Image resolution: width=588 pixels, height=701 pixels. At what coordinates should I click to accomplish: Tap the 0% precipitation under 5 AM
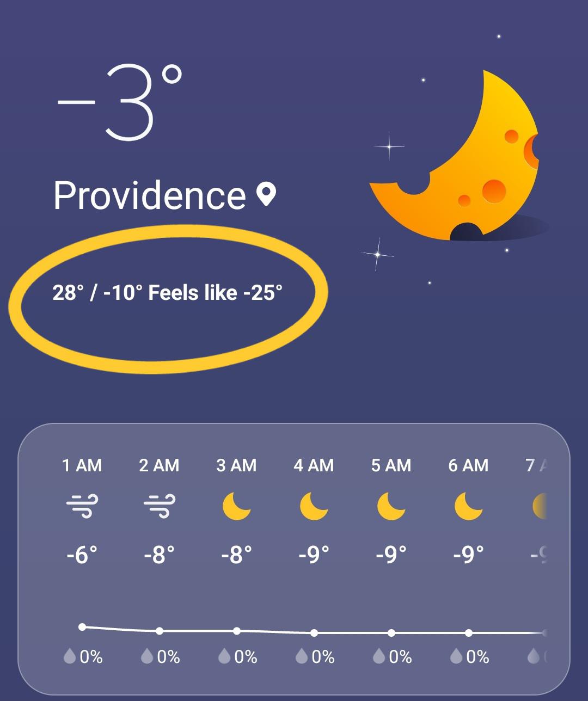(400, 657)
